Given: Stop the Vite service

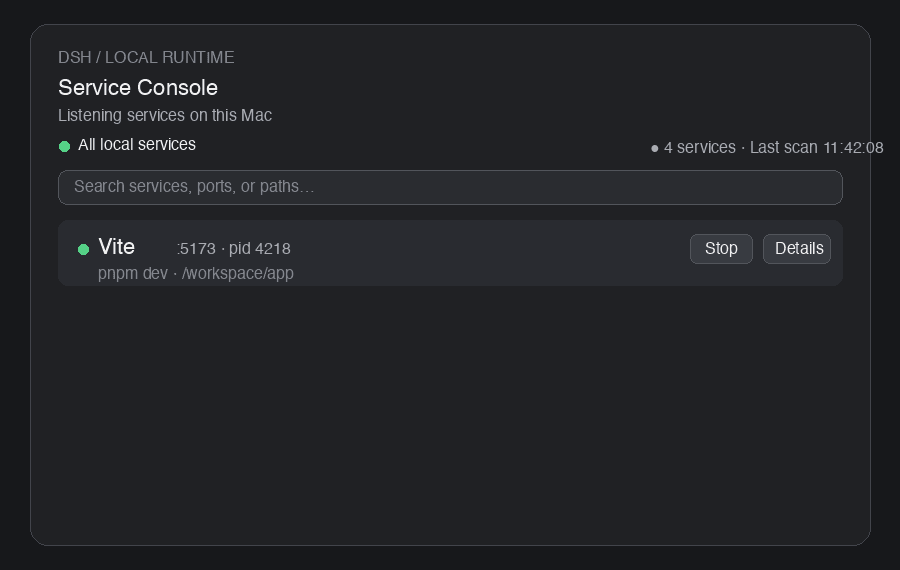Looking at the screenshot, I should click(721, 249).
